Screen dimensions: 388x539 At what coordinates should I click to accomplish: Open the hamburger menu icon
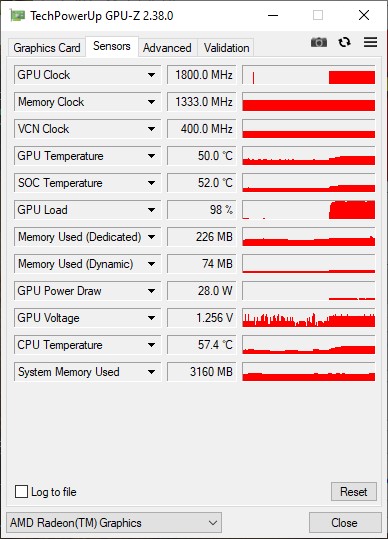370,42
